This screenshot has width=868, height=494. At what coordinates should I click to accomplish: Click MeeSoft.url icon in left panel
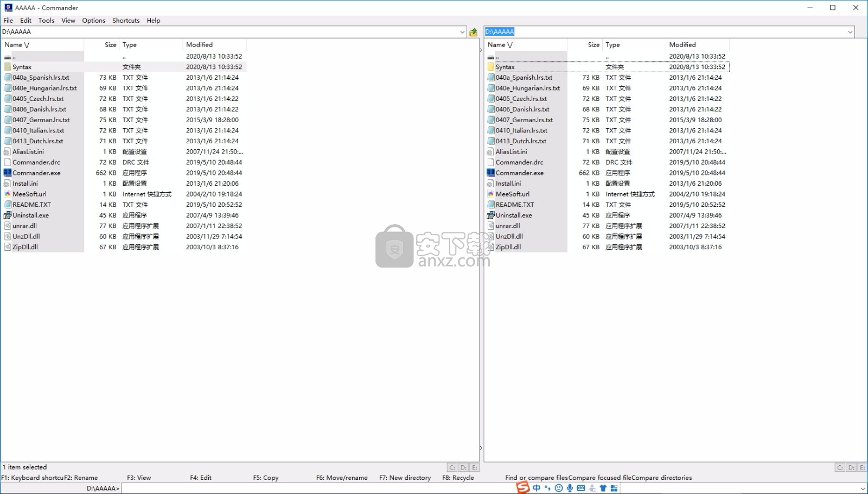click(8, 194)
